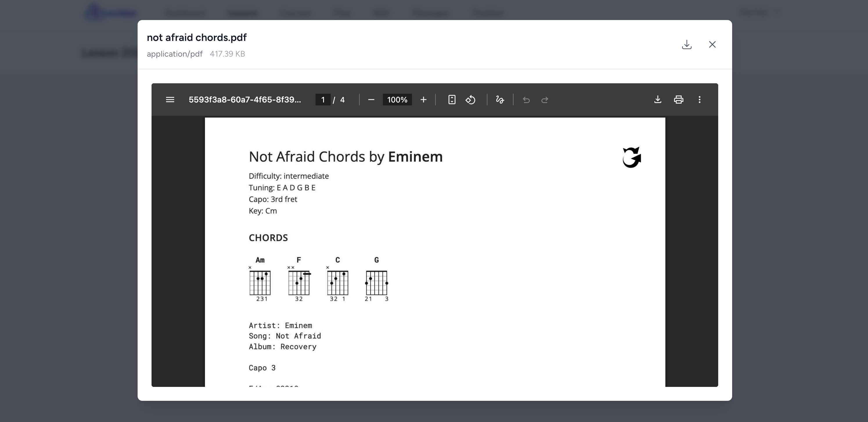Close the not afraid chords.pdf preview
The width and height of the screenshot is (868, 422).
(712, 44)
